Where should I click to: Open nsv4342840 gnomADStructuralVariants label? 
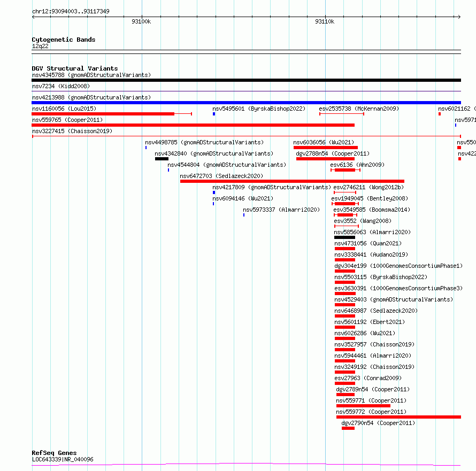pyautogui.click(x=214, y=153)
